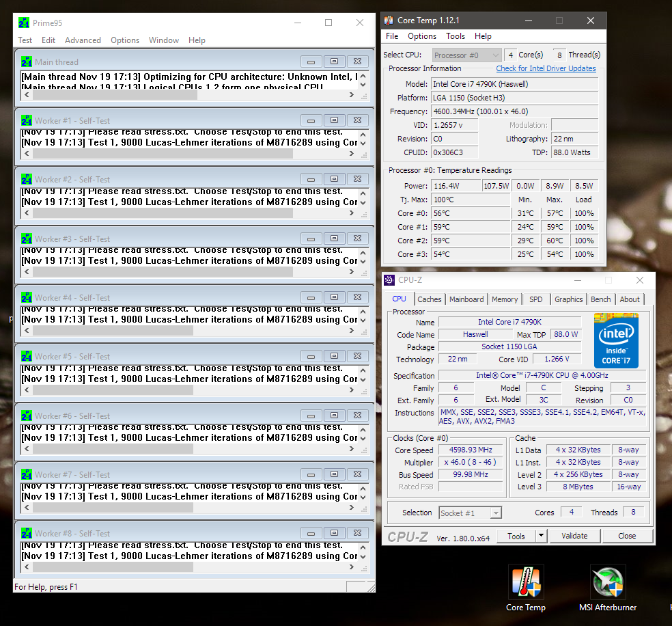Minimize the Main thread child window
This screenshot has height=626, width=672.
(x=311, y=62)
